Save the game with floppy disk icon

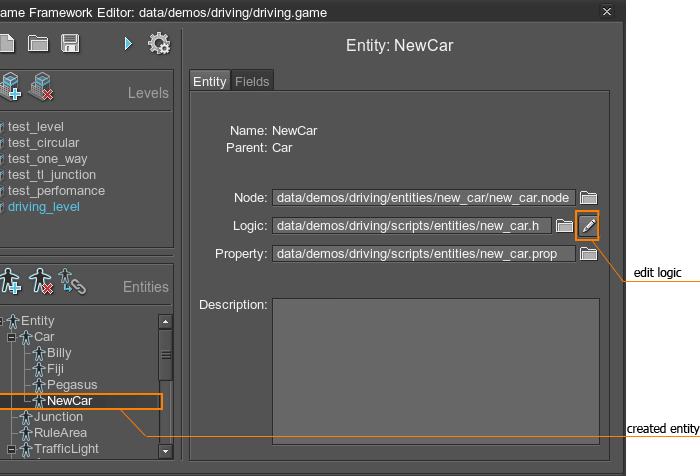tap(70, 43)
